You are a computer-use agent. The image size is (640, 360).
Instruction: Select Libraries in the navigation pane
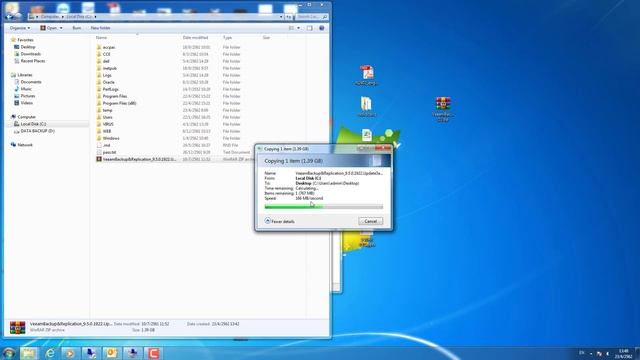click(24, 75)
